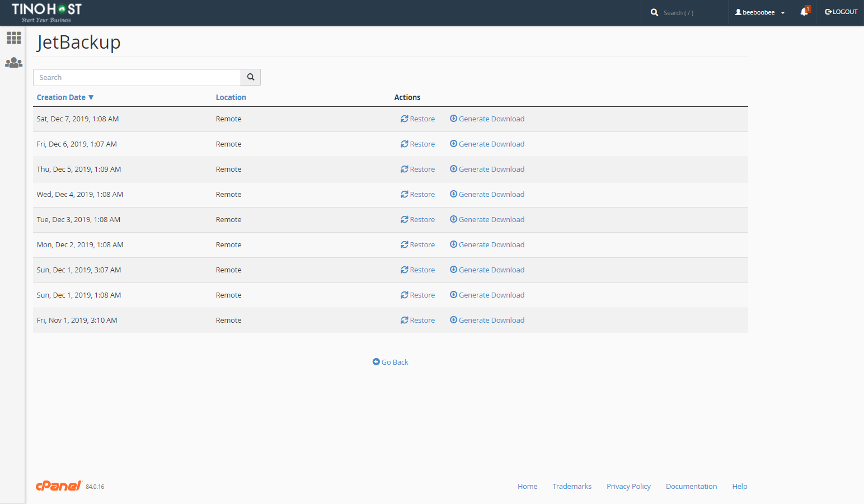Viewport: 864px width, 504px height.
Task: Restore the Sat, Dec 7, 2019 backup
Action: [417, 119]
